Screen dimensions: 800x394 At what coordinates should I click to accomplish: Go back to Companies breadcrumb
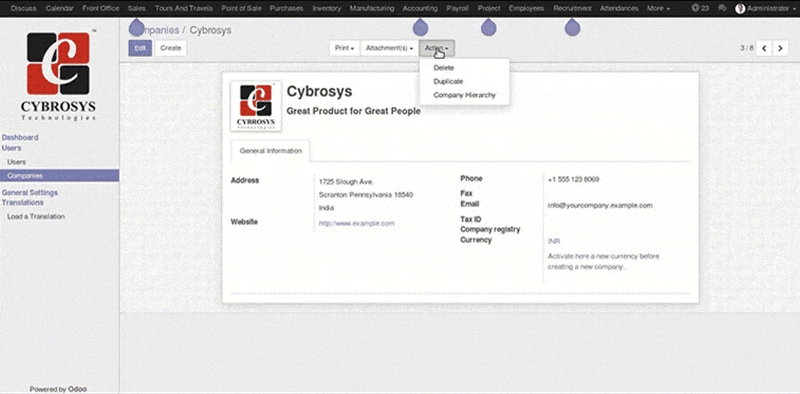click(154, 30)
